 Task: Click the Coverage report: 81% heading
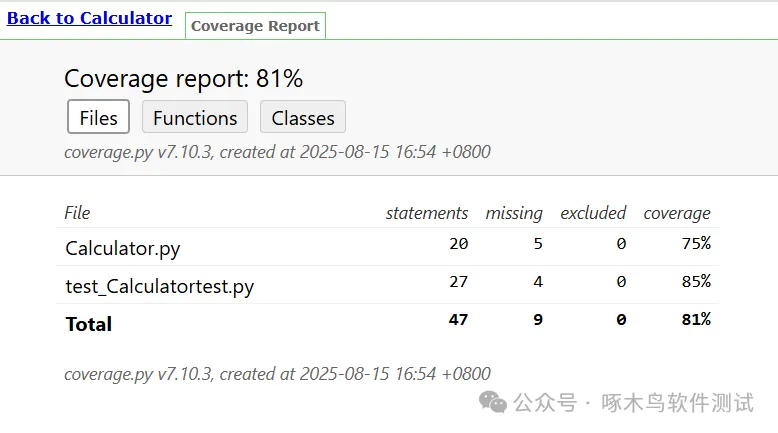coord(183,79)
